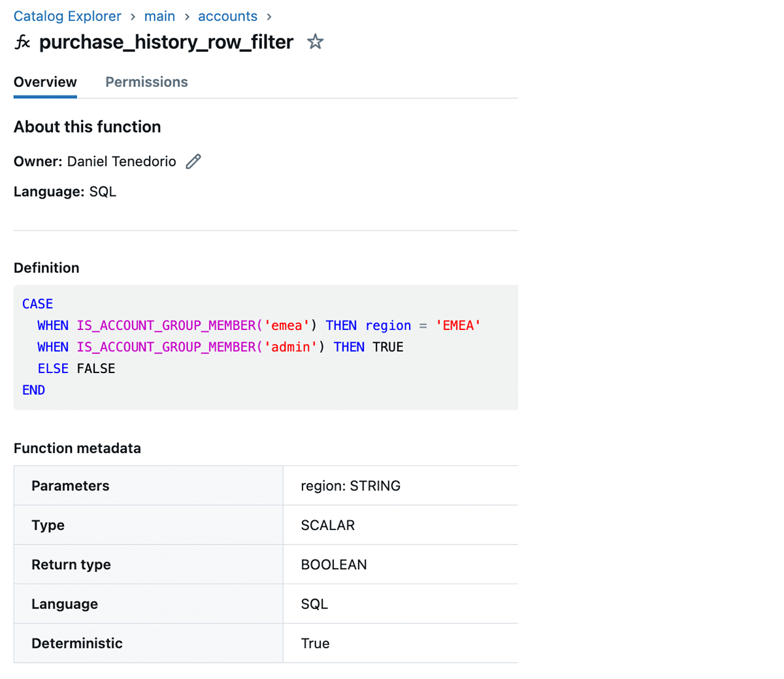Open the Catalog Explorer breadcrumb link
Image resolution: width=784 pixels, height=679 pixels.
coord(67,16)
